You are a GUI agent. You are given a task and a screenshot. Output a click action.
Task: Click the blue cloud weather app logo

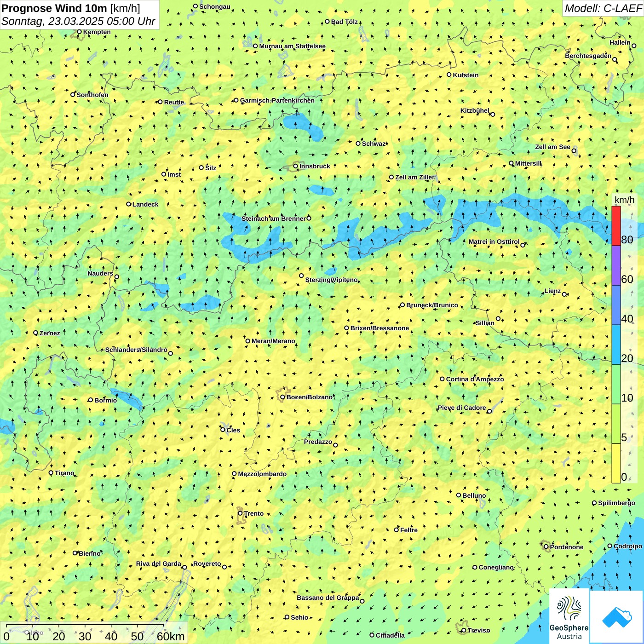point(616,617)
